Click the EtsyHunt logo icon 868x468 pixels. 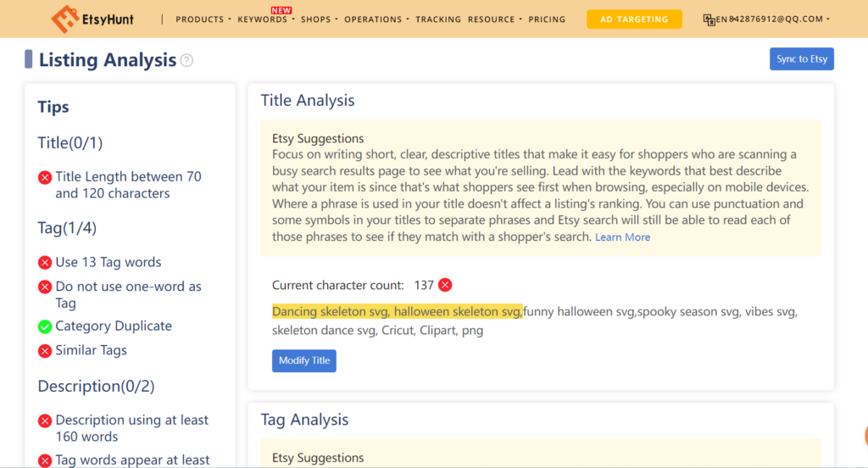coord(64,19)
